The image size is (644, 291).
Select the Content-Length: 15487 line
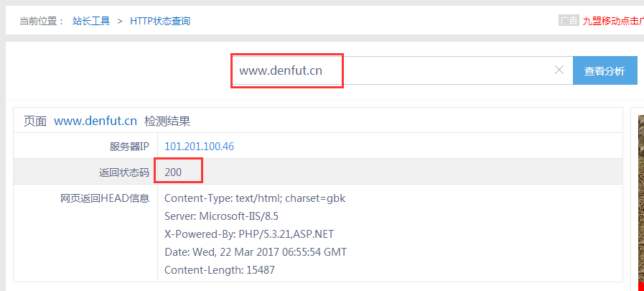tap(220, 270)
